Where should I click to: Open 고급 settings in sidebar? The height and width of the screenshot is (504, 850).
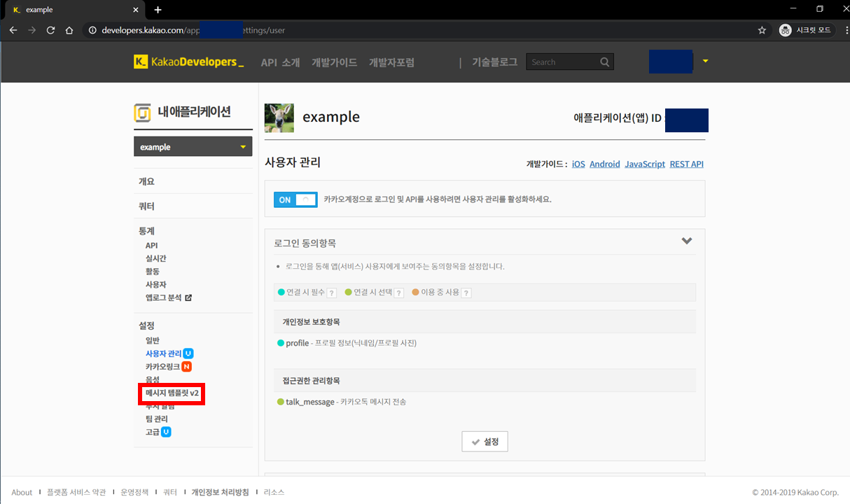[x=153, y=432]
